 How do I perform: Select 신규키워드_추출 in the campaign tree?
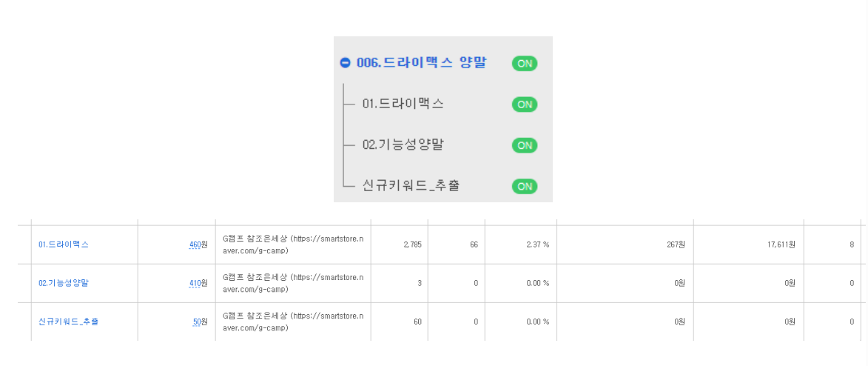click(411, 186)
